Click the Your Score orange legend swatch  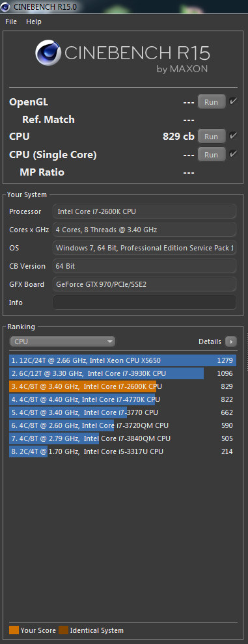click(14, 630)
